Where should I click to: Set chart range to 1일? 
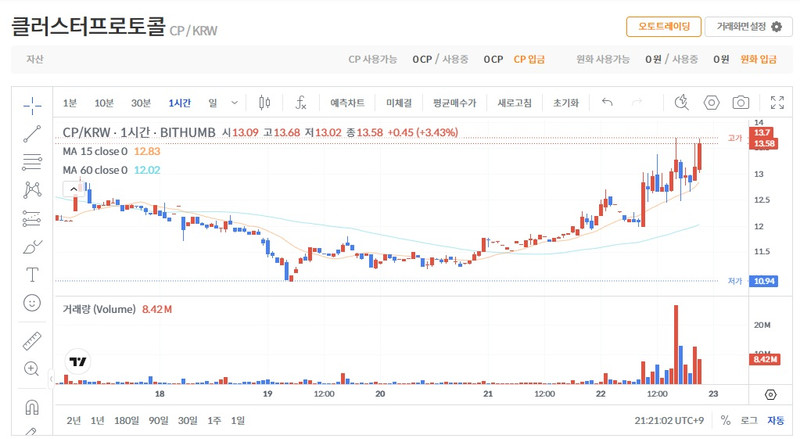(x=238, y=421)
